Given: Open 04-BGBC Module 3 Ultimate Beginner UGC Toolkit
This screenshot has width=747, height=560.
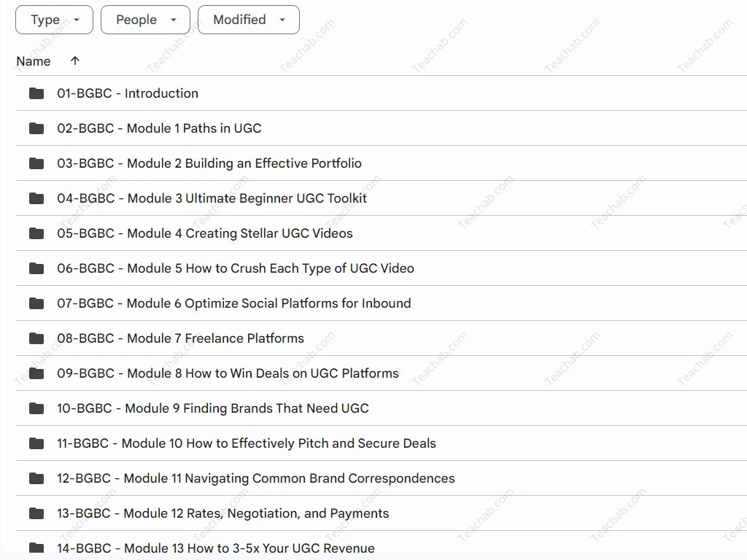Looking at the screenshot, I should pyautogui.click(x=212, y=198).
